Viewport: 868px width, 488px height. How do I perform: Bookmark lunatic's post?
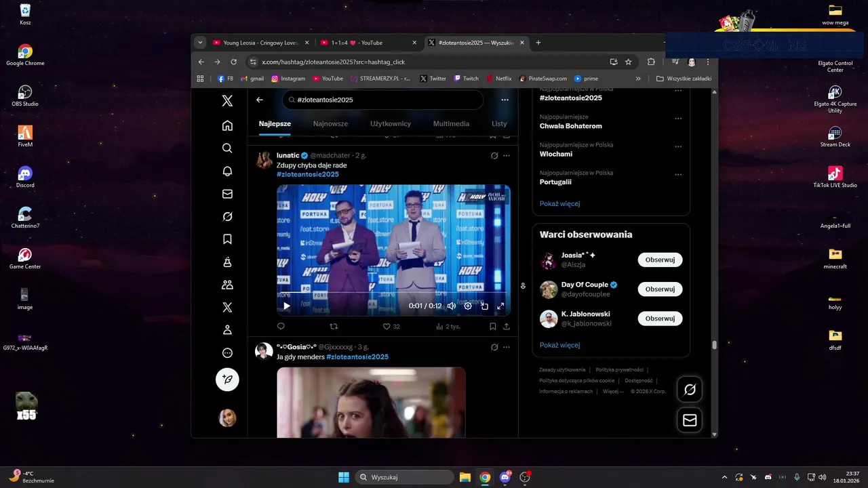pos(493,326)
